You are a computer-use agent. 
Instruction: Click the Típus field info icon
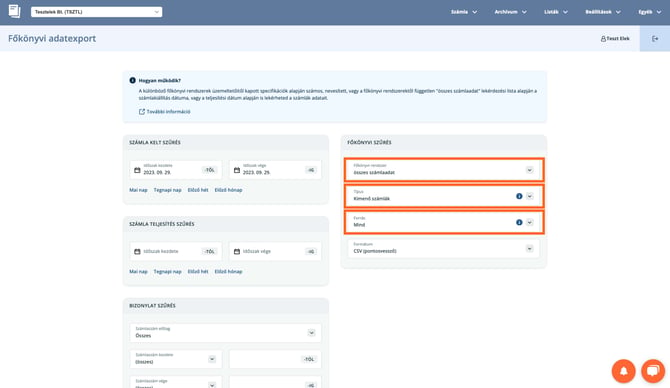coord(519,196)
